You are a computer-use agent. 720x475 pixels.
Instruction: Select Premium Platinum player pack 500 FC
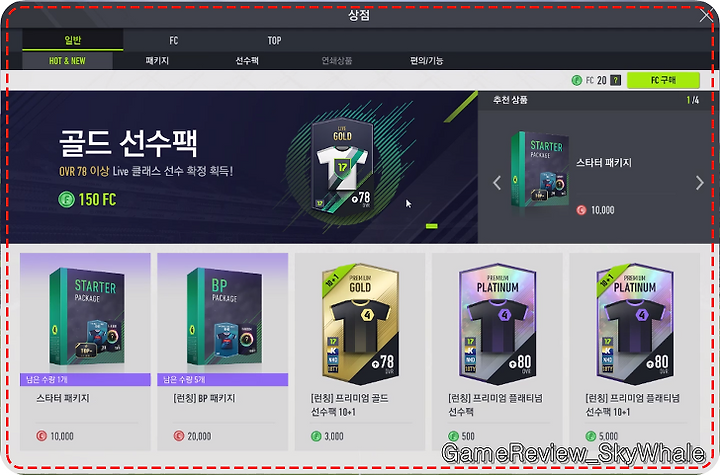click(x=497, y=324)
